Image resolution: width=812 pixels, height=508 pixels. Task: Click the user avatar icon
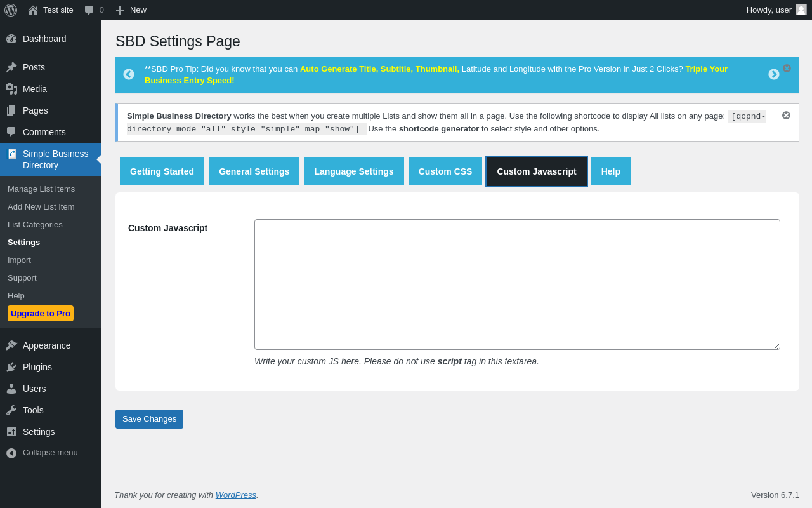click(x=801, y=10)
